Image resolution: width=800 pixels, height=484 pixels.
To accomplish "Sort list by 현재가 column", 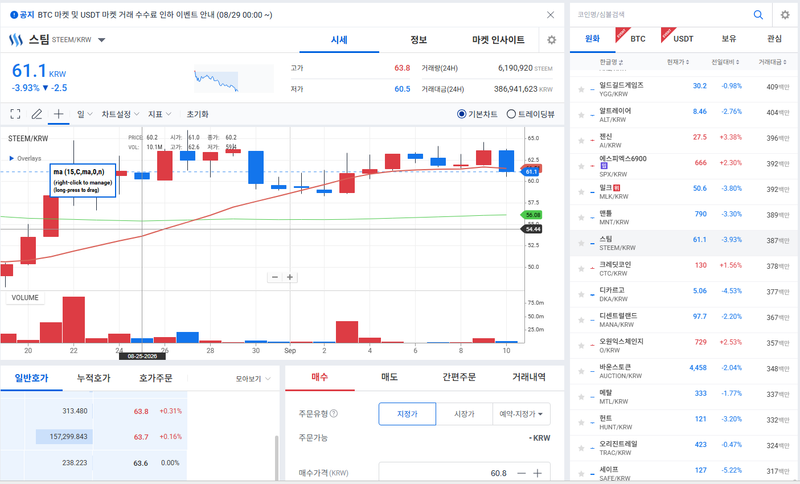I will tap(678, 62).
